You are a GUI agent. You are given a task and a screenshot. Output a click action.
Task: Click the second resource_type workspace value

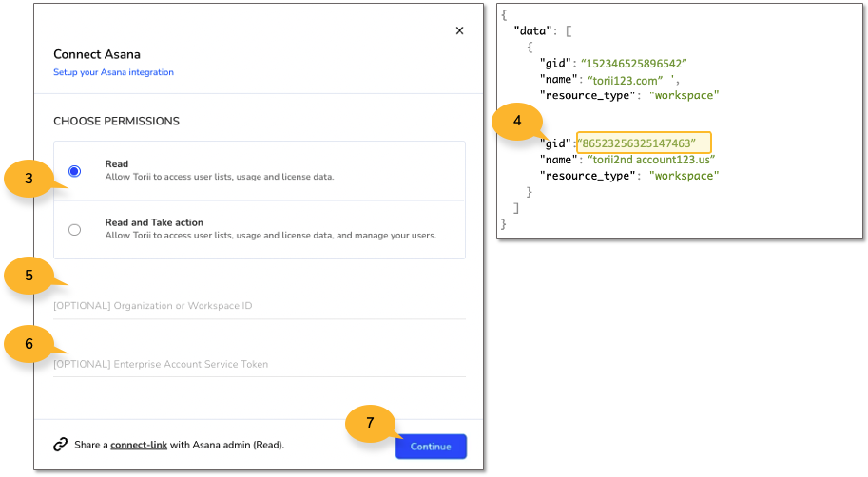685,176
